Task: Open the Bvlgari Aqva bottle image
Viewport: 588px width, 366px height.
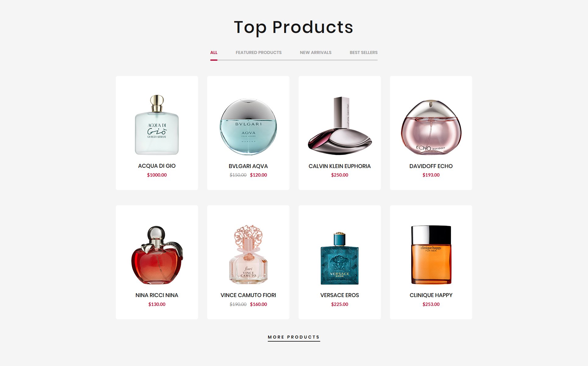Action: [248, 126]
